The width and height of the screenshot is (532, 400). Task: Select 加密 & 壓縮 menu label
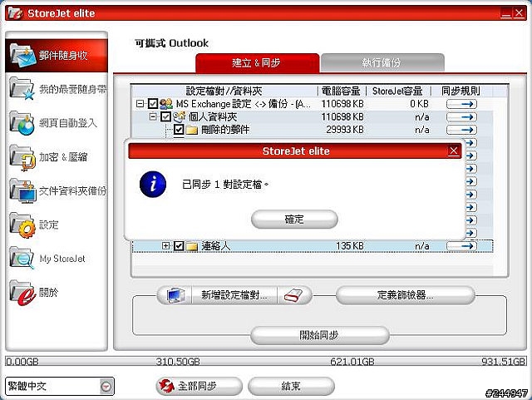pyautogui.click(x=63, y=157)
